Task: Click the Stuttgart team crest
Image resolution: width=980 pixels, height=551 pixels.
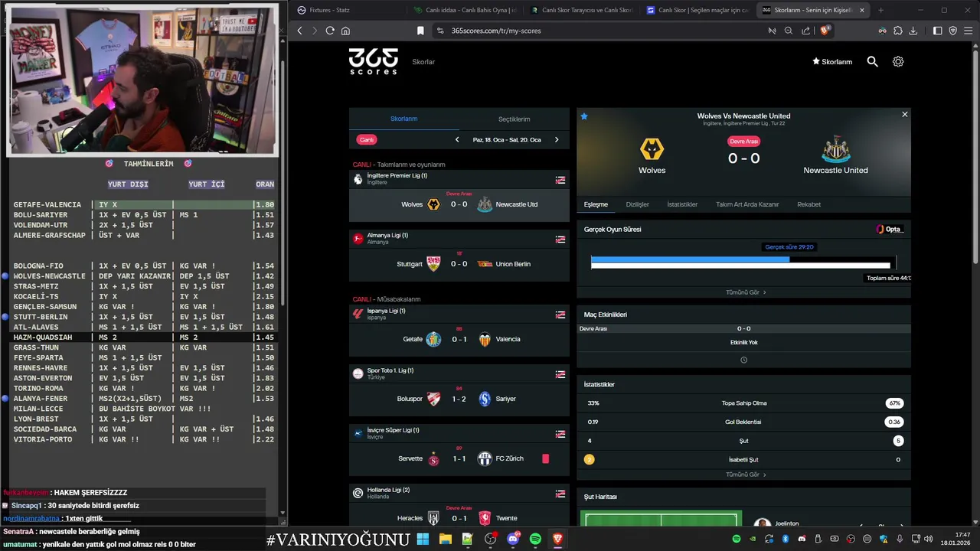Action: [434, 264]
